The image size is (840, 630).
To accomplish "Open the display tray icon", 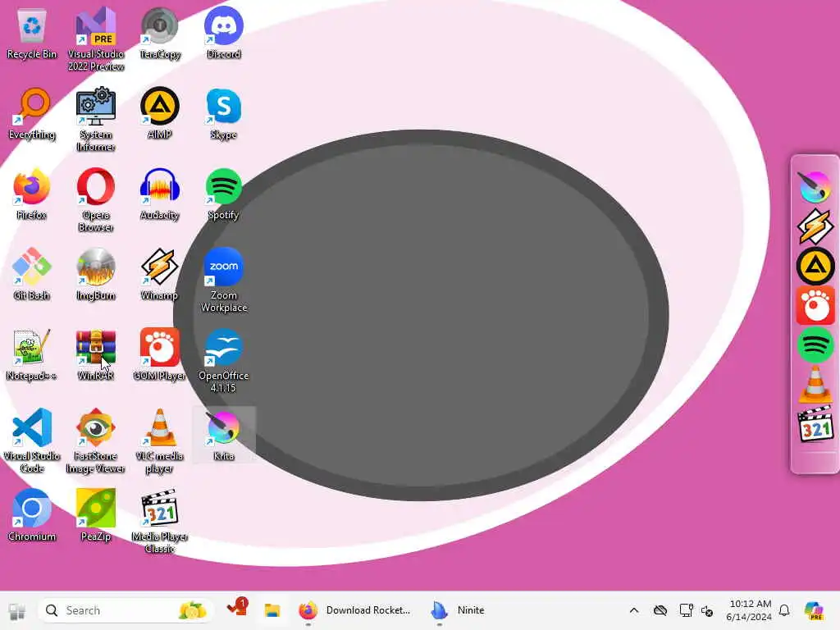I will 685,610.
